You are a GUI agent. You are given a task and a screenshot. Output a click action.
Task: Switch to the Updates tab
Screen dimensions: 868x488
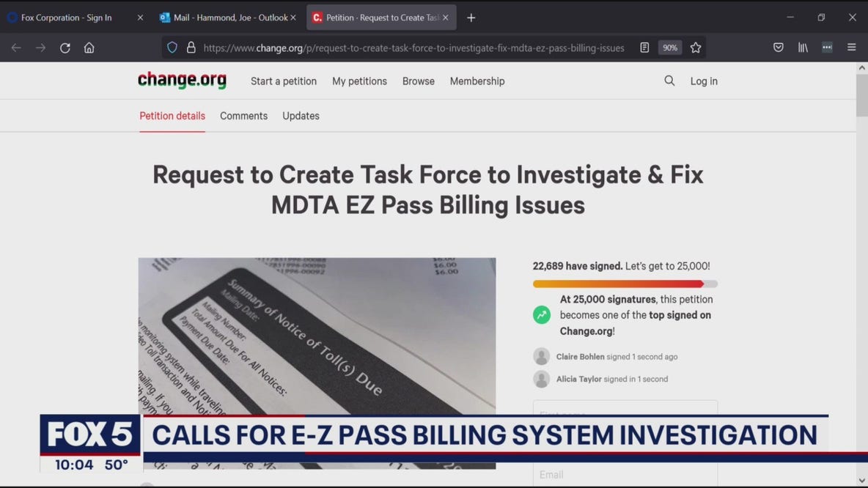[x=301, y=116]
